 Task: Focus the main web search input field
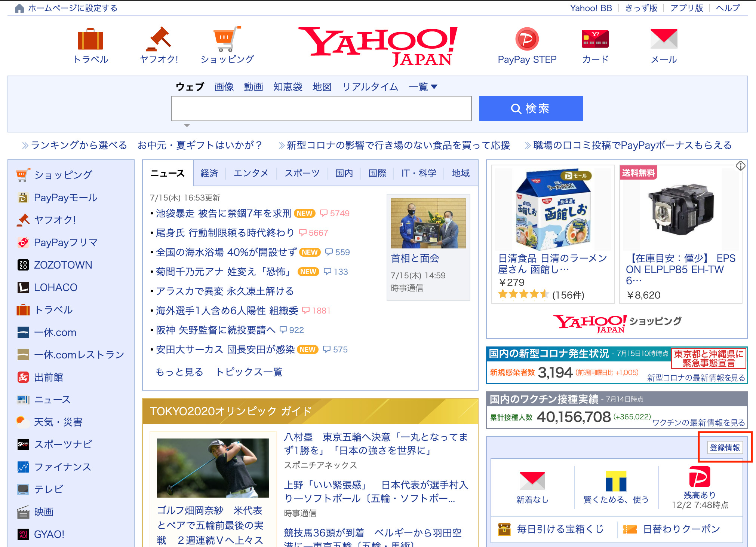(322, 109)
